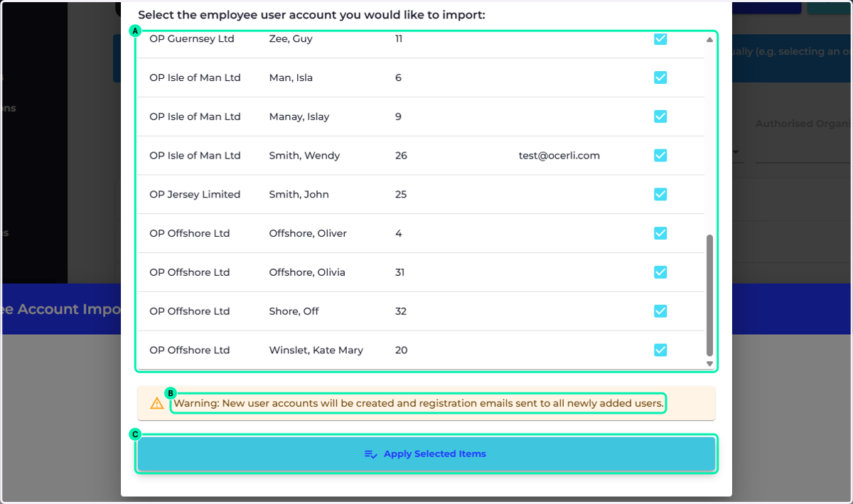
Task: Click the employee list scrollbar thumb
Action: 709,295
